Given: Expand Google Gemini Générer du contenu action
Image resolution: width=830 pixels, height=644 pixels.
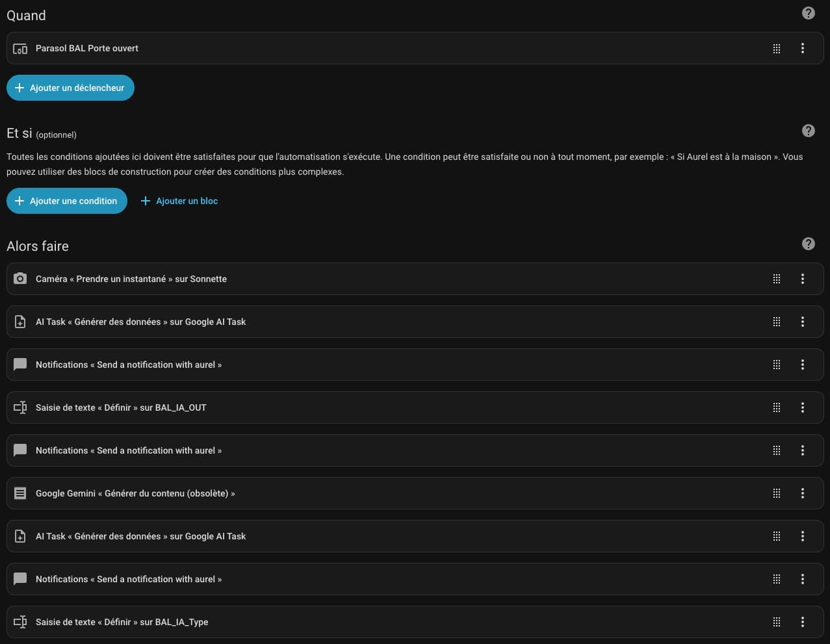Looking at the screenshot, I should pyautogui.click(x=135, y=493).
